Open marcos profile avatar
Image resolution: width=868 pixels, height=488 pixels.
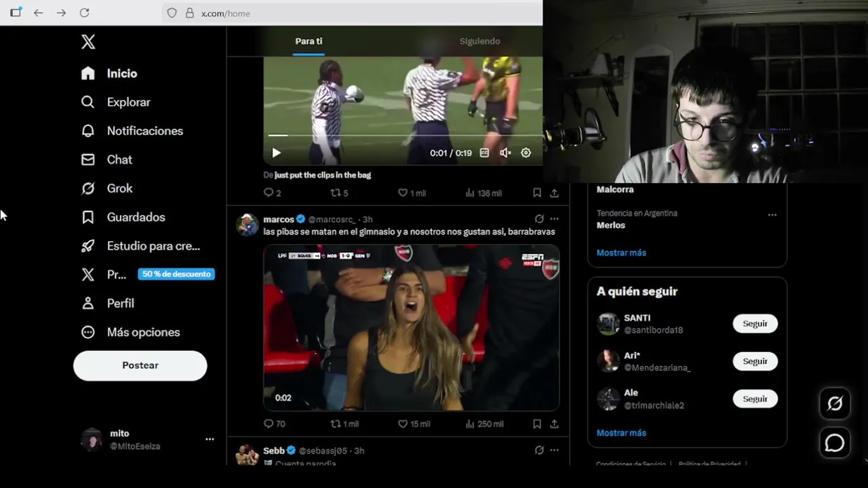247,224
